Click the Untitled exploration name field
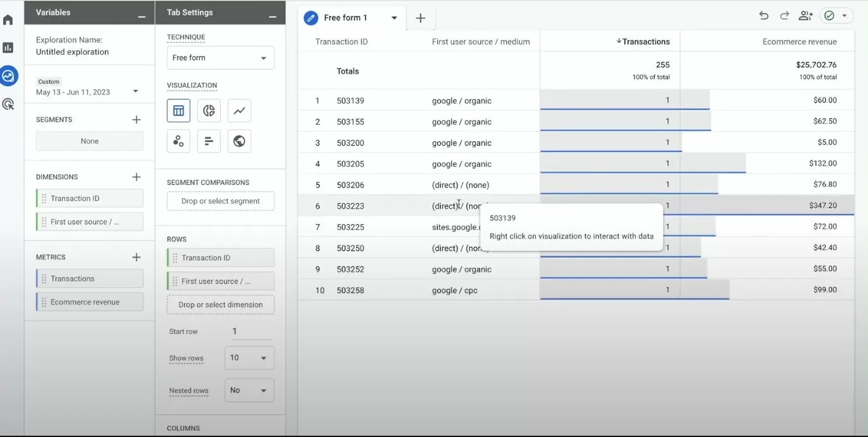This screenshot has width=868, height=437. 72,52
